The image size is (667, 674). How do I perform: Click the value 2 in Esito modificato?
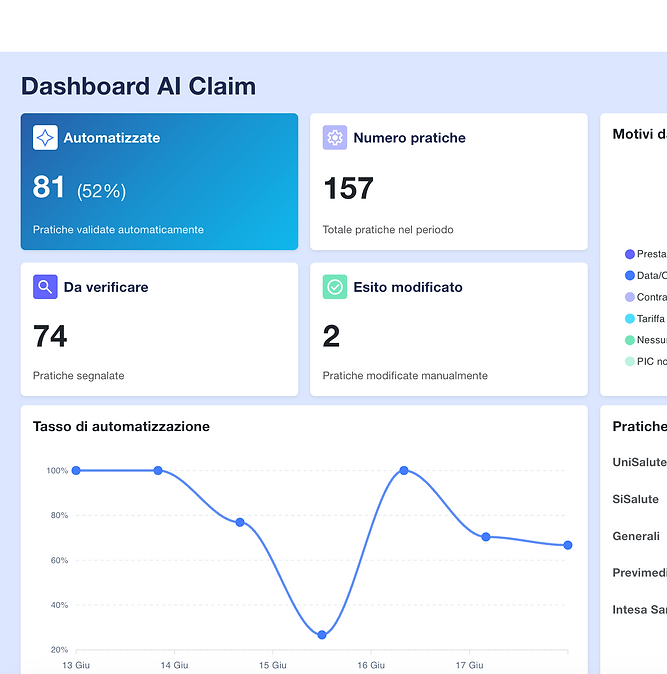pyautogui.click(x=331, y=336)
